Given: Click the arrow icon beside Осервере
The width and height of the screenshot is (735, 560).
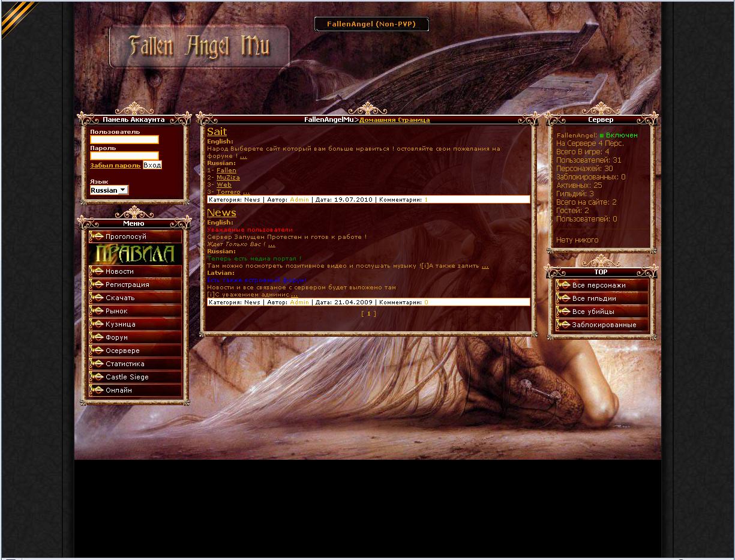Looking at the screenshot, I should tap(97, 351).
